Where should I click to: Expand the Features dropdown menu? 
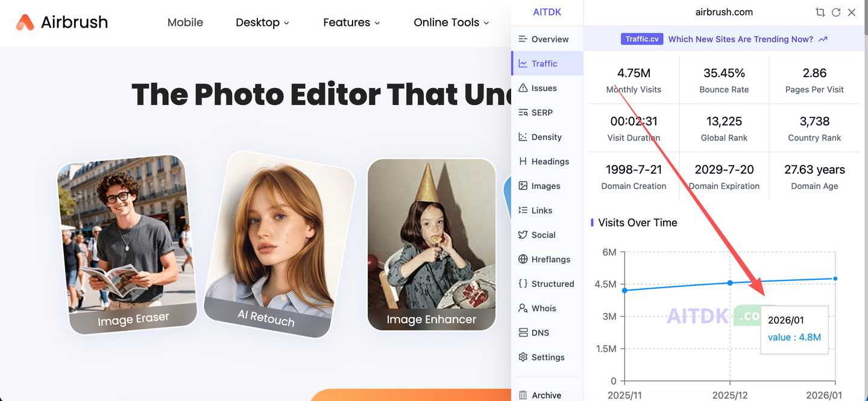coord(351,22)
